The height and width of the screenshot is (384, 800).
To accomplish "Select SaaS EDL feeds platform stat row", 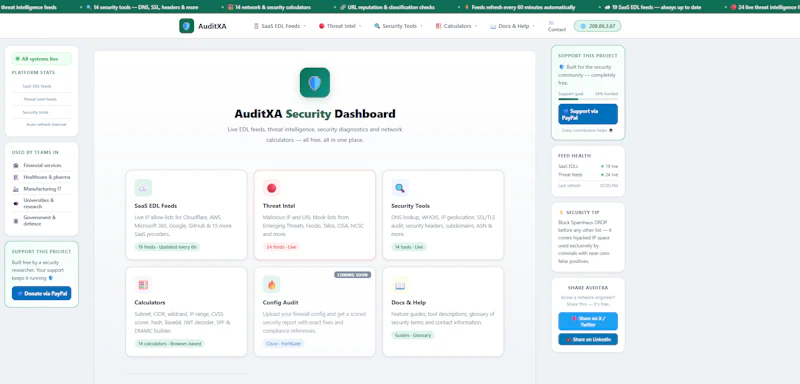I will click(x=42, y=86).
